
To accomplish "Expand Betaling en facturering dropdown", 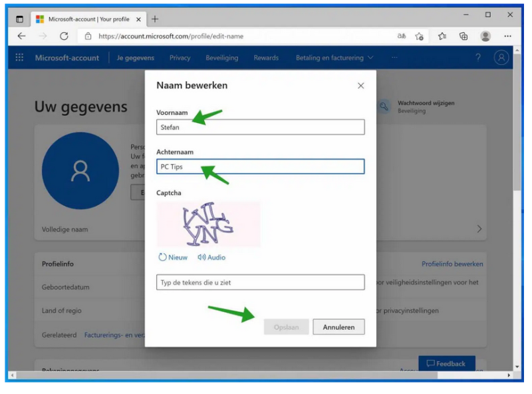I will (x=334, y=58).
